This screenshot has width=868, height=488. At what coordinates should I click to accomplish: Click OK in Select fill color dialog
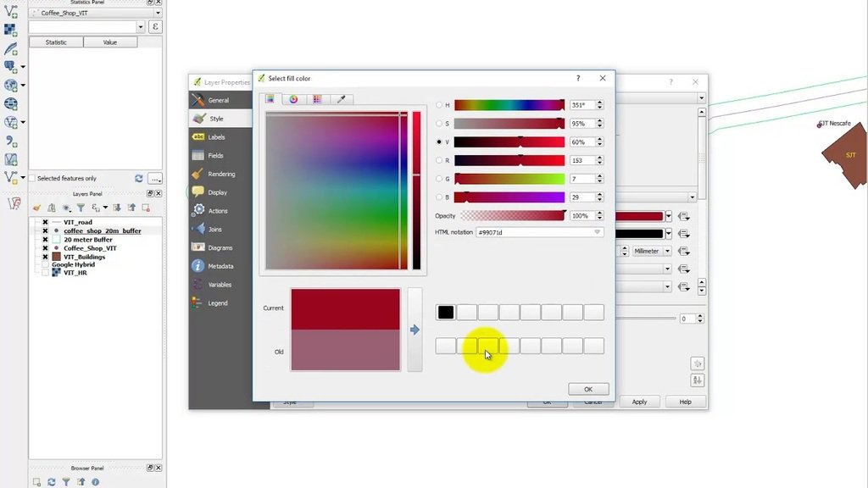click(588, 389)
